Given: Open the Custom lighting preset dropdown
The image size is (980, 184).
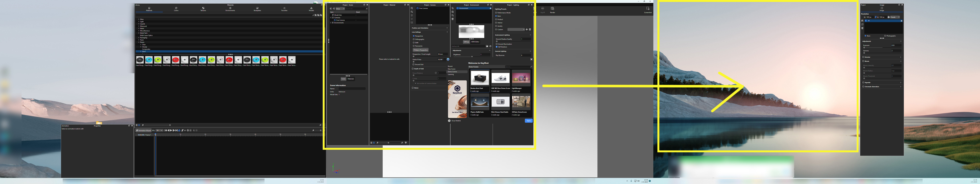Looking at the screenshot, I should [516, 29].
